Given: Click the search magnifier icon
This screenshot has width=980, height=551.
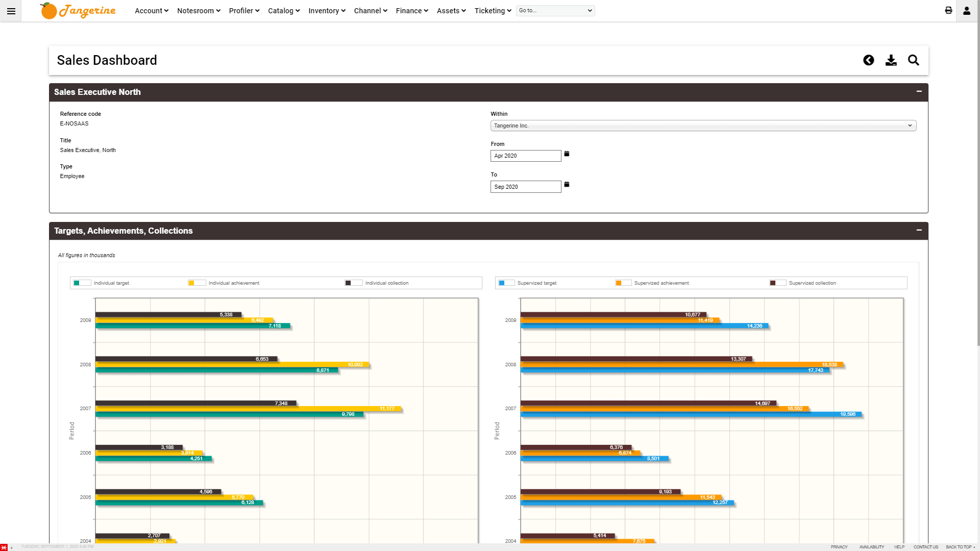Looking at the screenshot, I should click(914, 60).
